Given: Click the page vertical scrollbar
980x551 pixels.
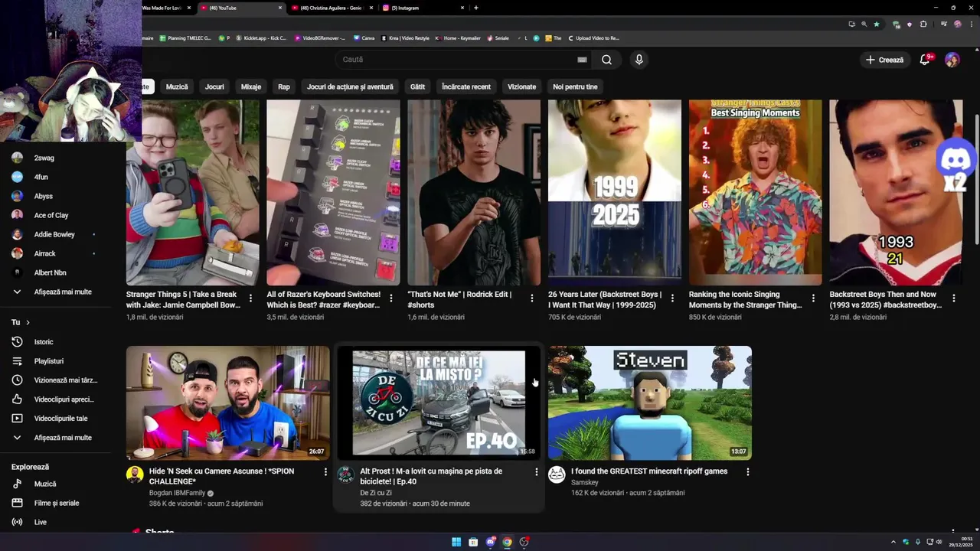Looking at the screenshot, I should pyautogui.click(x=976, y=180).
